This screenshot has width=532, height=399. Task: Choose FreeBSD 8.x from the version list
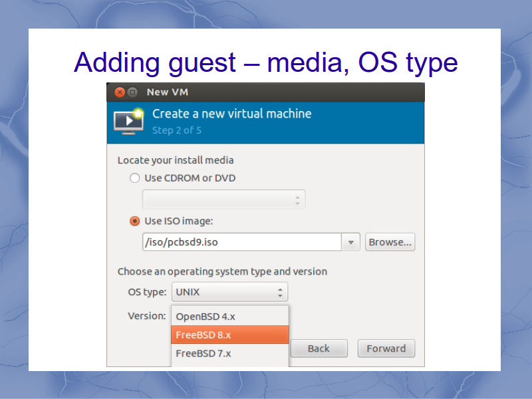[229, 335]
